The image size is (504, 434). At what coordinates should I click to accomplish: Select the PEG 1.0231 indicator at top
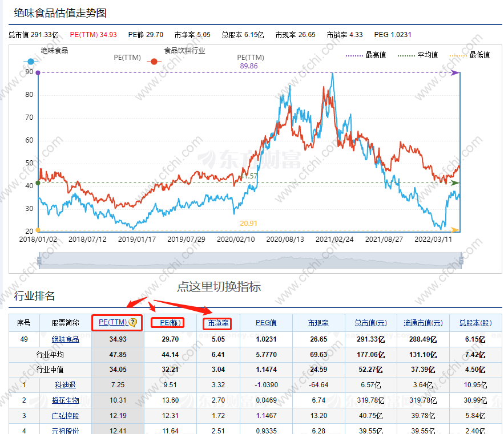[393, 35]
